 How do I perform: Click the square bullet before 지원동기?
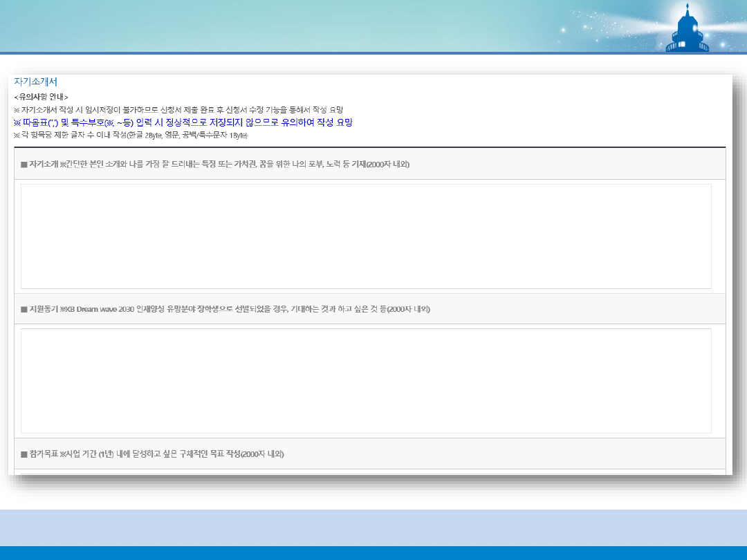[24, 309]
